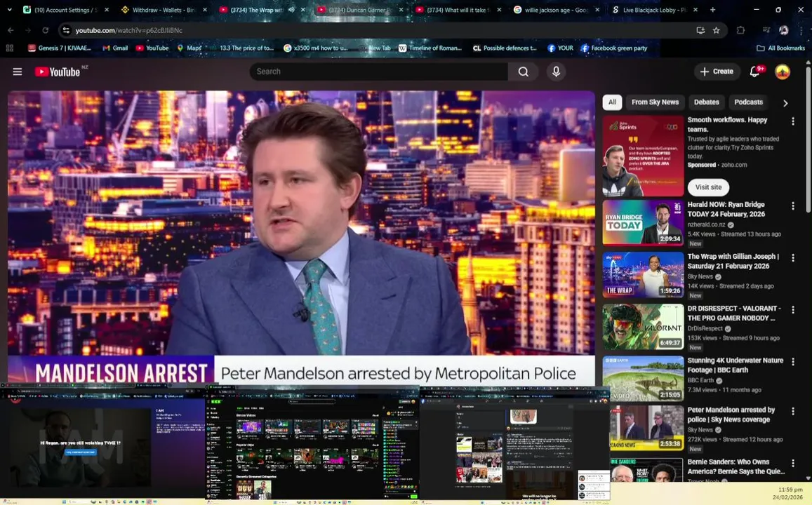Screen dimensions: 812x505
Task: Select the Debates filter chip
Action: pos(706,102)
